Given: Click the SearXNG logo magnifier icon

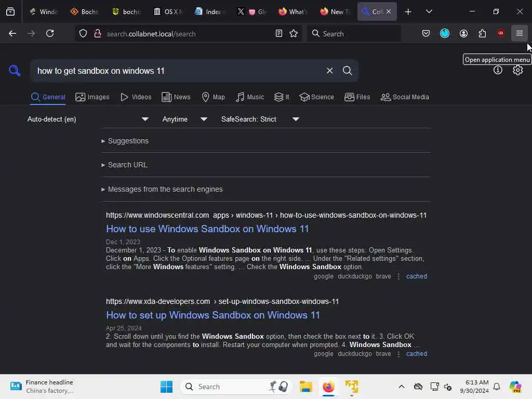Looking at the screenshot, I should [x=14, y=71].
